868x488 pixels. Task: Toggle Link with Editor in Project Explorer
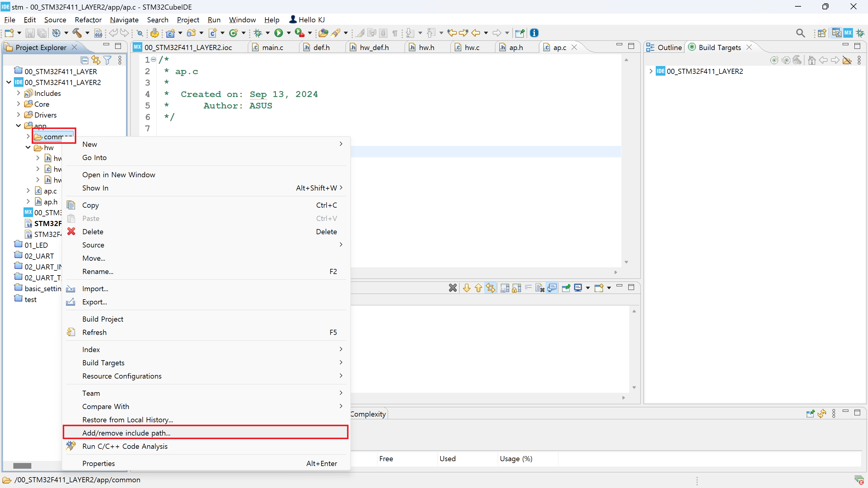point(96,60)
